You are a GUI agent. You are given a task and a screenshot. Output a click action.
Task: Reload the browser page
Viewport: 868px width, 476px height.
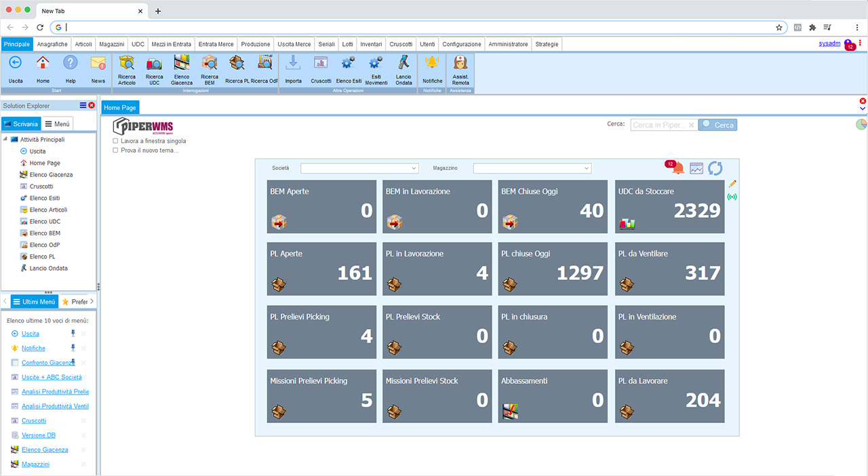[40, 27]
